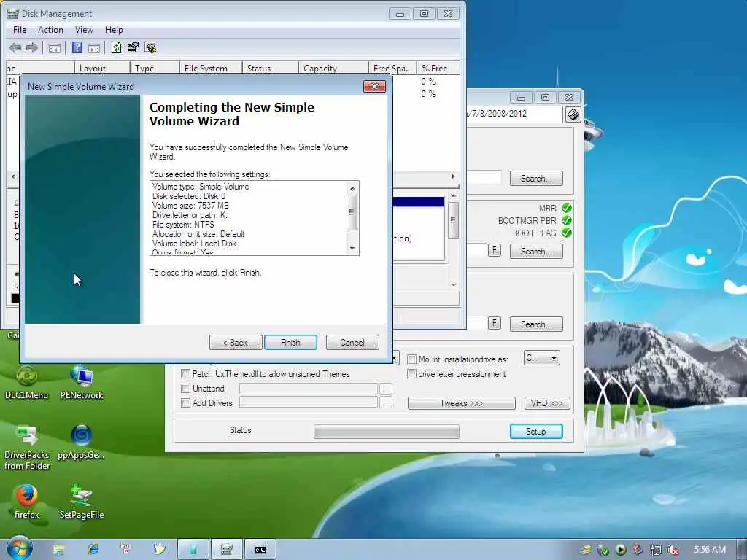Click the green play-arrow tray icon
Viewport: 747px width, 560px height.
pyautogui.click(x=620, y=550)
